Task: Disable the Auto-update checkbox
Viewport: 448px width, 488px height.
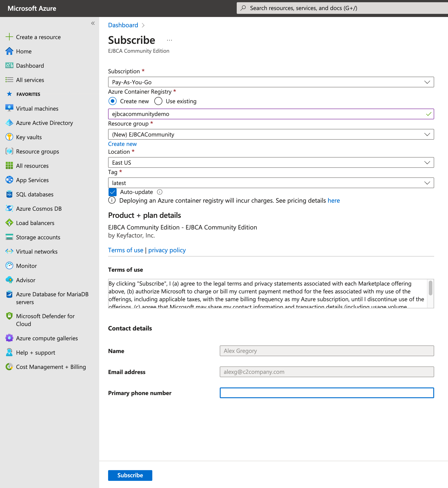Action: coord(112,192)
